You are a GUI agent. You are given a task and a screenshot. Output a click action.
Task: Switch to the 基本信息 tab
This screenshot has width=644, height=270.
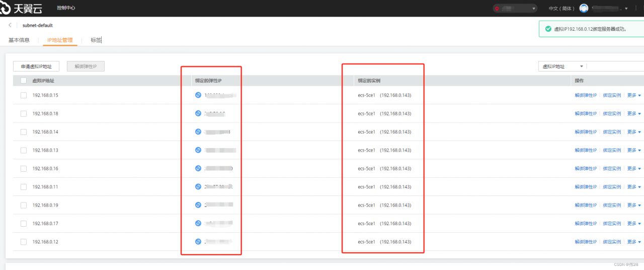coord(19,40)
